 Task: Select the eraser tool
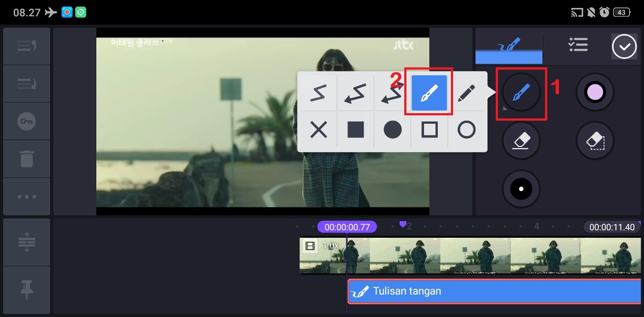coord(521,141)
